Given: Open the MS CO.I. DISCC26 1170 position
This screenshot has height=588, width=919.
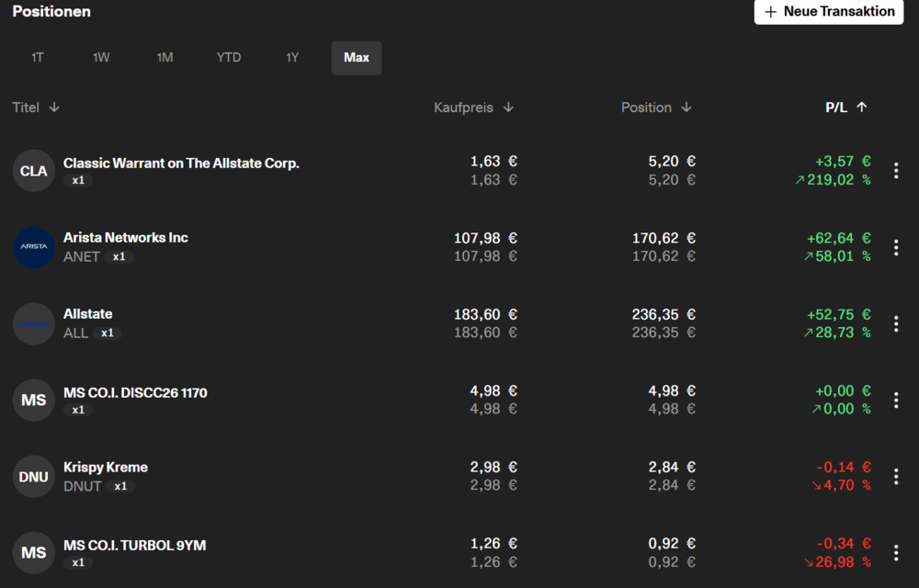Looking at the screenshot, I should coord(135,392).
